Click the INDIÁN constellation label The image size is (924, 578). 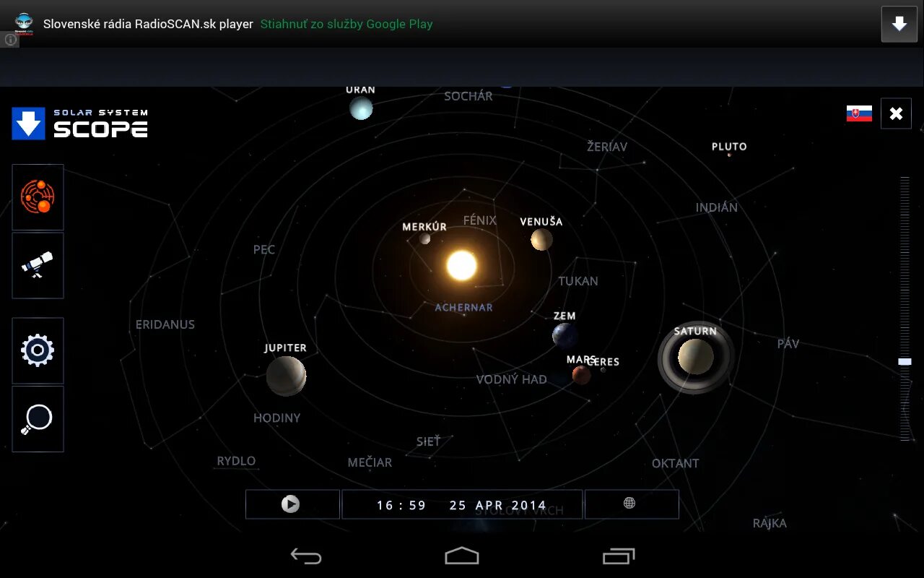(x=717, y=207)
